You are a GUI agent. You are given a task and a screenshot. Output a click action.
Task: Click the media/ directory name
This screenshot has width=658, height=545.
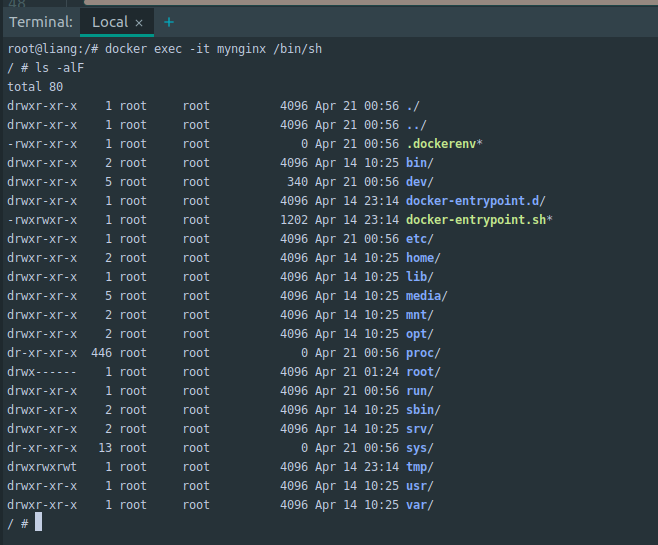(426, 296)
